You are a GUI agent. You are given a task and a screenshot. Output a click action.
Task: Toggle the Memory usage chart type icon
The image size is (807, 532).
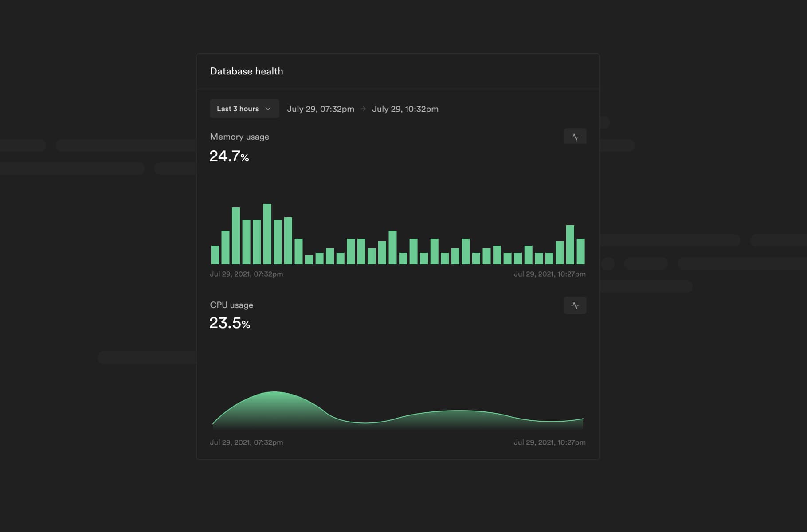click(x=575, y=137)
